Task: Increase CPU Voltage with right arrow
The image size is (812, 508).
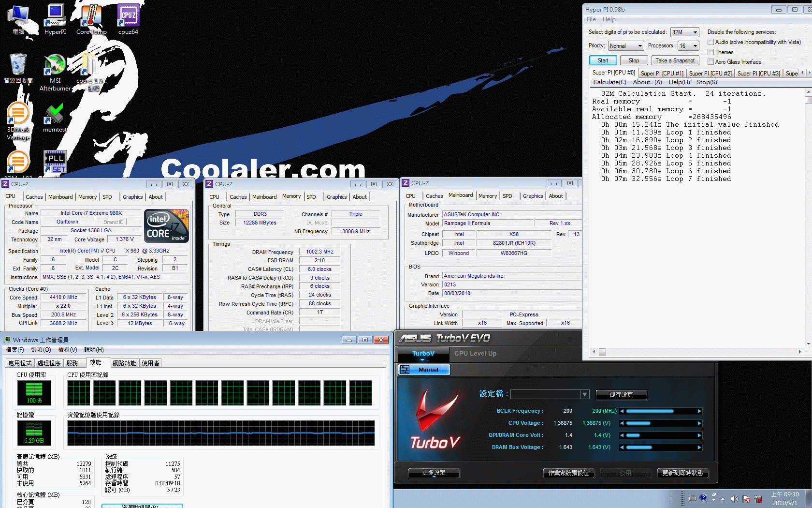Action: 699,423
